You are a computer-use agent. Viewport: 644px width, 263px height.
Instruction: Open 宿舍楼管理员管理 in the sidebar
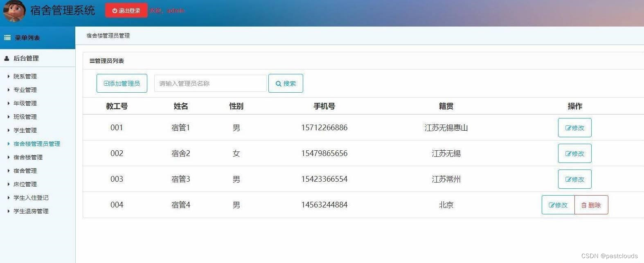pos(37,144)
